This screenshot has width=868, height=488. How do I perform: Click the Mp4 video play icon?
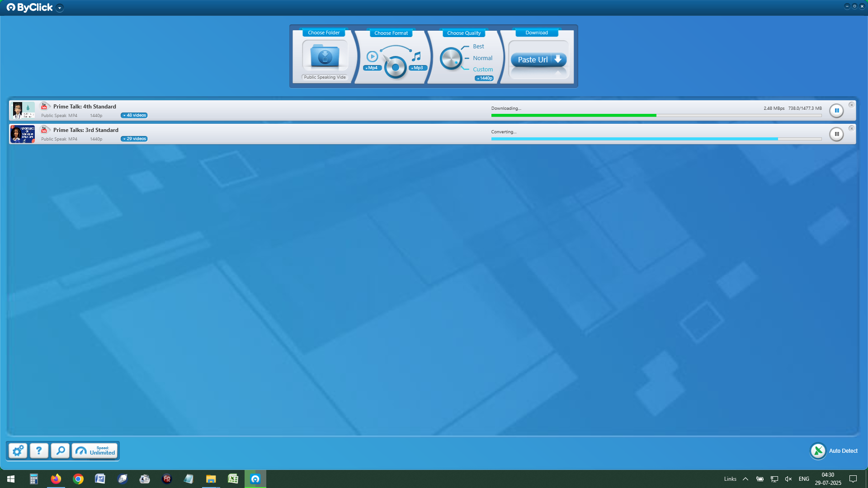pyautogui.click(x=372, y=56)
